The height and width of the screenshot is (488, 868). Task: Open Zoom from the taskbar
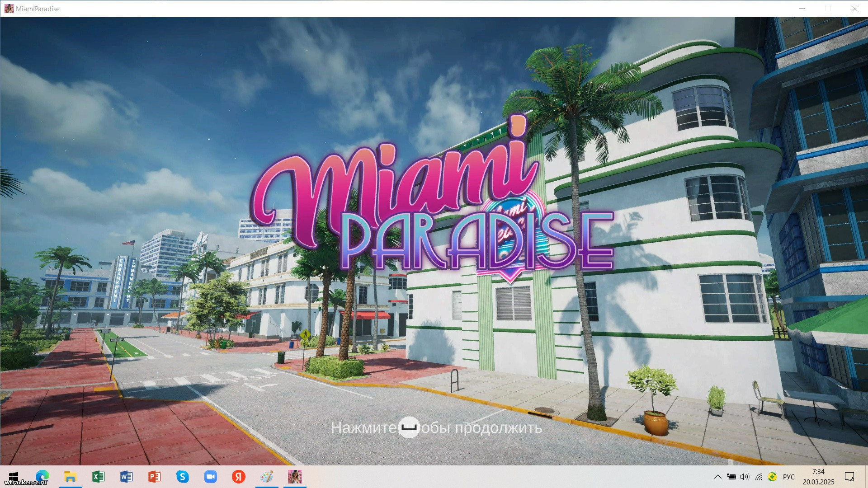pos(210,477)
